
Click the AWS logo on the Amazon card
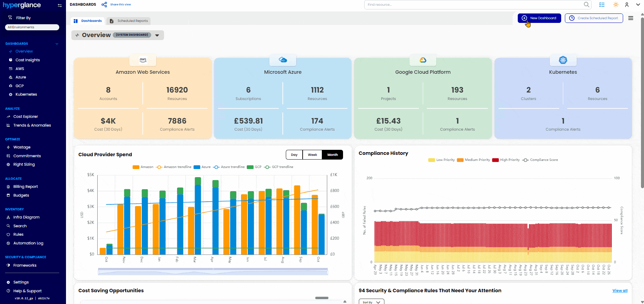143,60
